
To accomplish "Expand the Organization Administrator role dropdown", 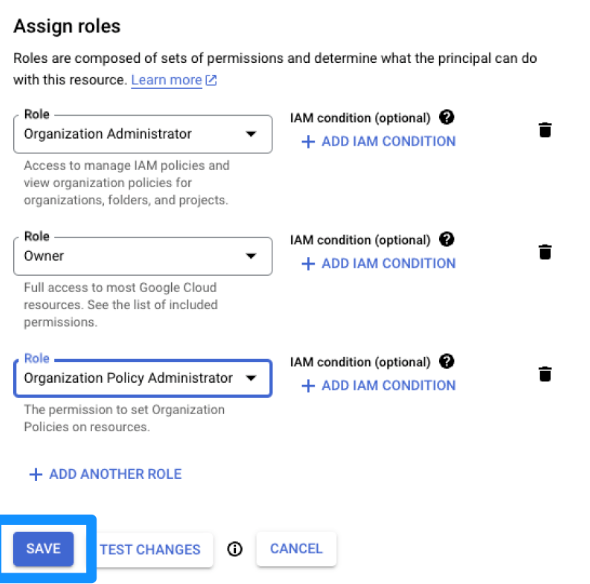I will [143, 134].
